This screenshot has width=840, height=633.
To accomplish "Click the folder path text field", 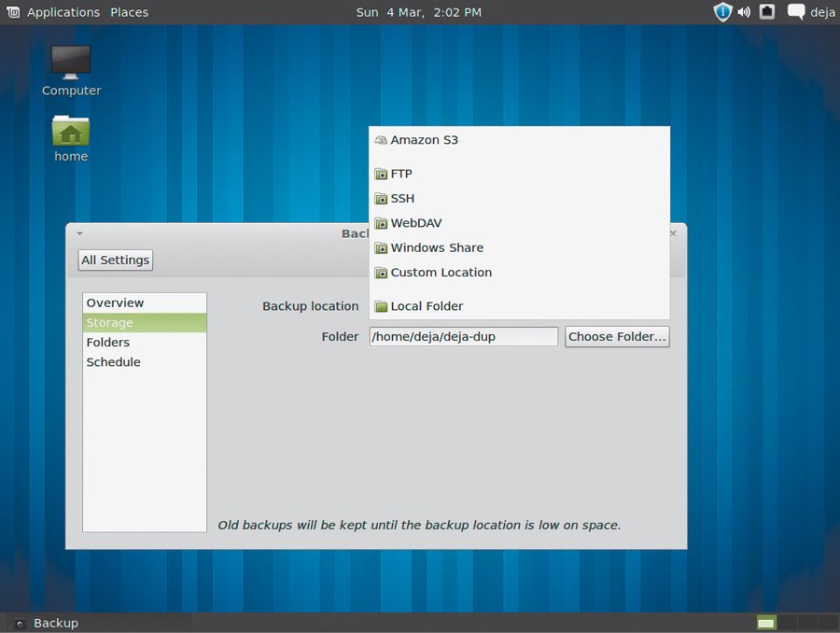I will (463, 336).
